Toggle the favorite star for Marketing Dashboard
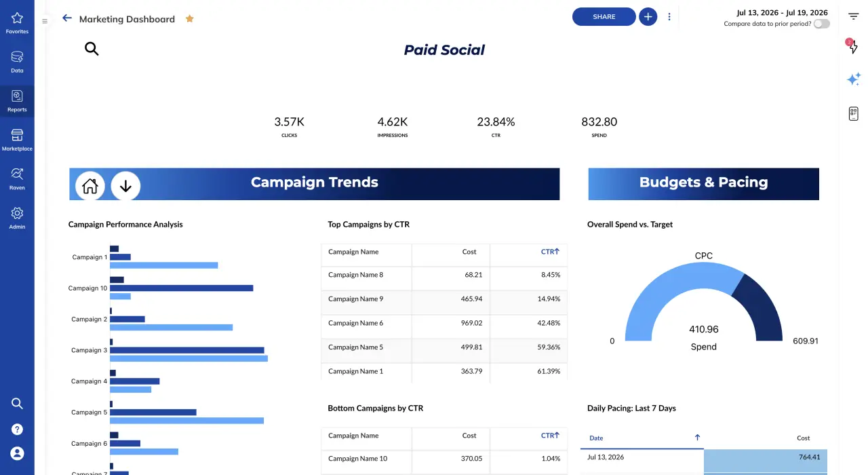 [x=190, y=19]
